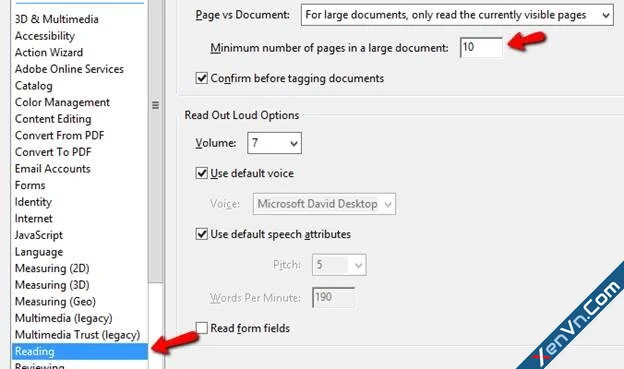Image resolution: width=624 pixels, height=369 pixels.
Task: Click the categories list scrollbar thumb
Action: (x=156, y=141)
